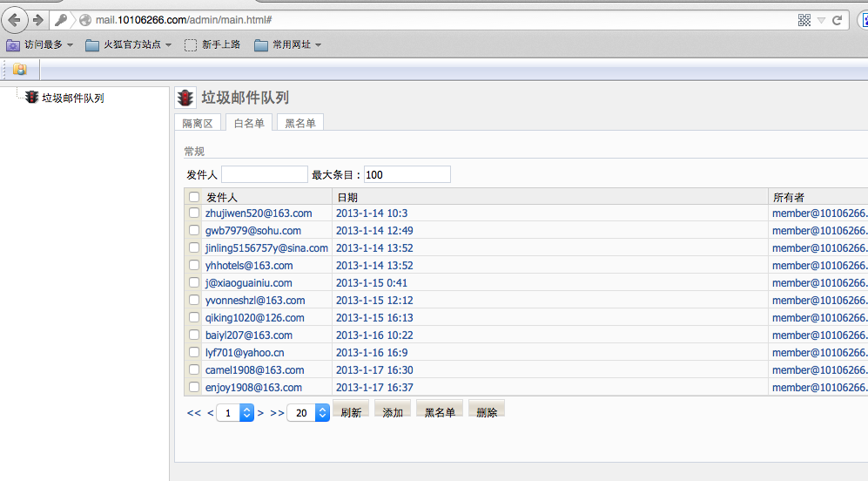Check the box for lyf701@yahoo.cn

[x=194, y=352]
